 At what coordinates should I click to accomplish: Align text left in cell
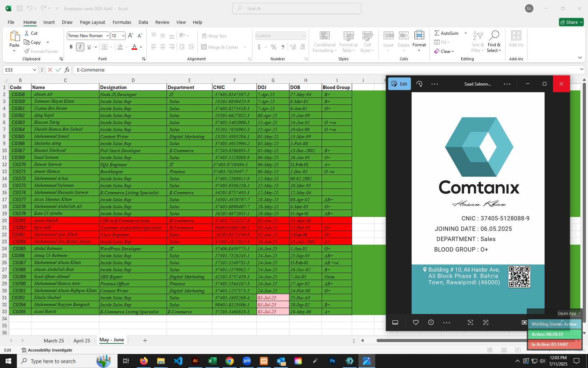(x=154, y=47)
